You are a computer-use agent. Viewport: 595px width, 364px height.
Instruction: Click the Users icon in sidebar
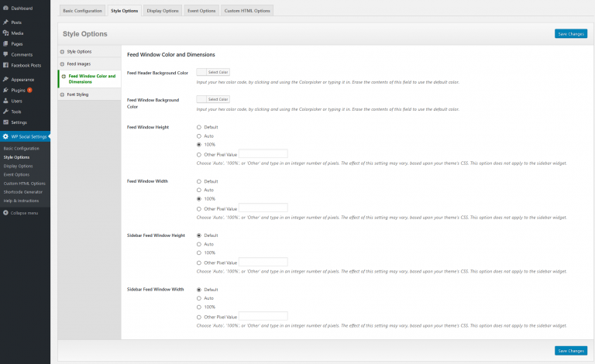click(6, 101)
